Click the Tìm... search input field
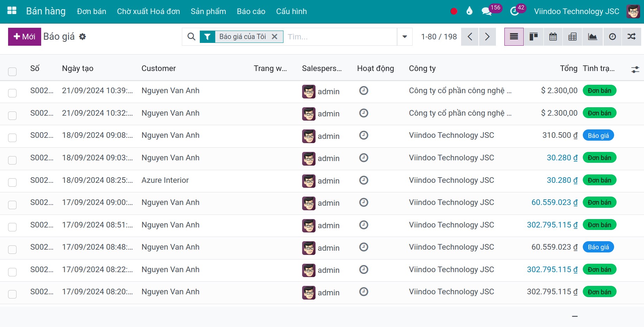Viewport: 644px width, 327px height. tap(339, 37)
